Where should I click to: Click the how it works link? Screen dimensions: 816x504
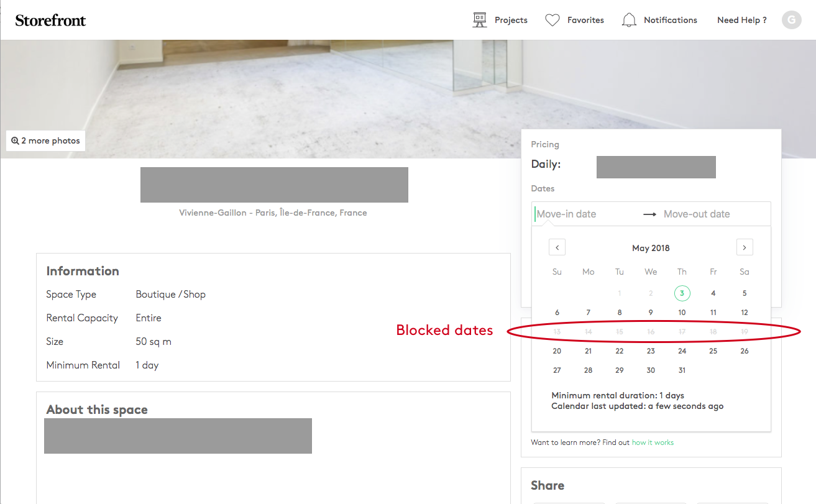point(653,442)
